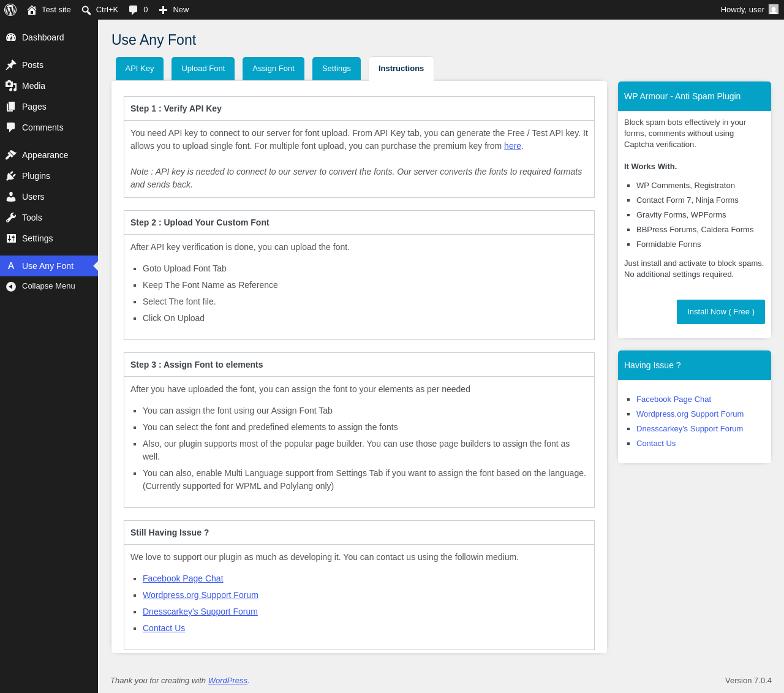784x693 pixels.
Task: Click Contact Us in Having Issue box
Action: pos(656,444)
